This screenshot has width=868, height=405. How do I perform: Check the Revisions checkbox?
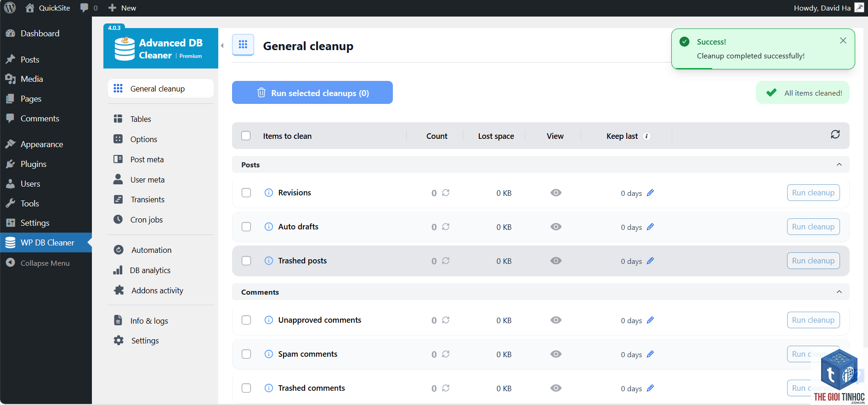(x=246, y=193)
